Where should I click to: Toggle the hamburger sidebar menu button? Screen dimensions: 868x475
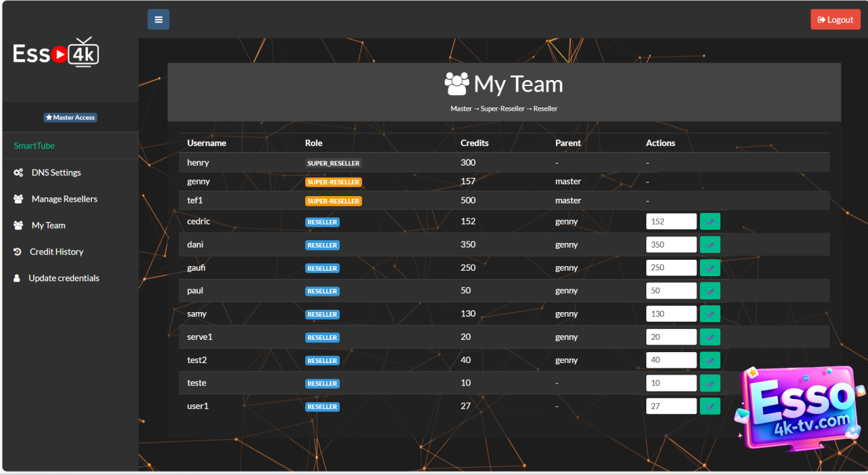(x=159, y=20)
